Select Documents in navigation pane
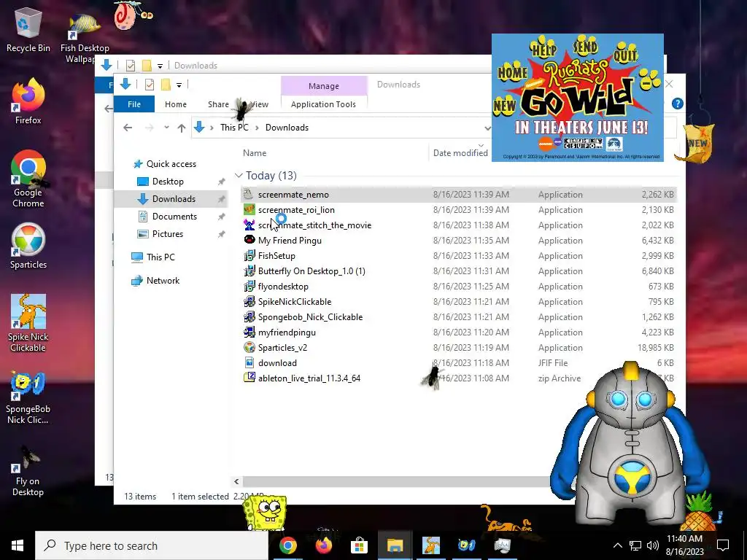Viewport: 747px width, 560px height. (174, 216)
